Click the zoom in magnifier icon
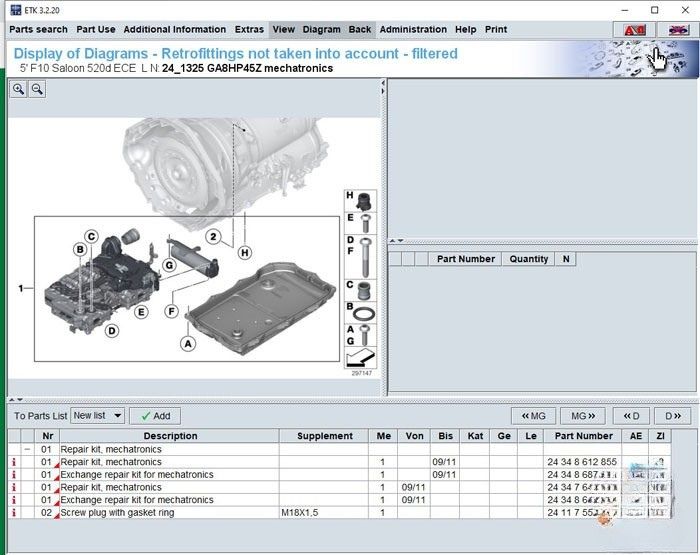Image resolution: width=700 pixels, height=555 pixels. pyautogui.click(x=19, y=89)
